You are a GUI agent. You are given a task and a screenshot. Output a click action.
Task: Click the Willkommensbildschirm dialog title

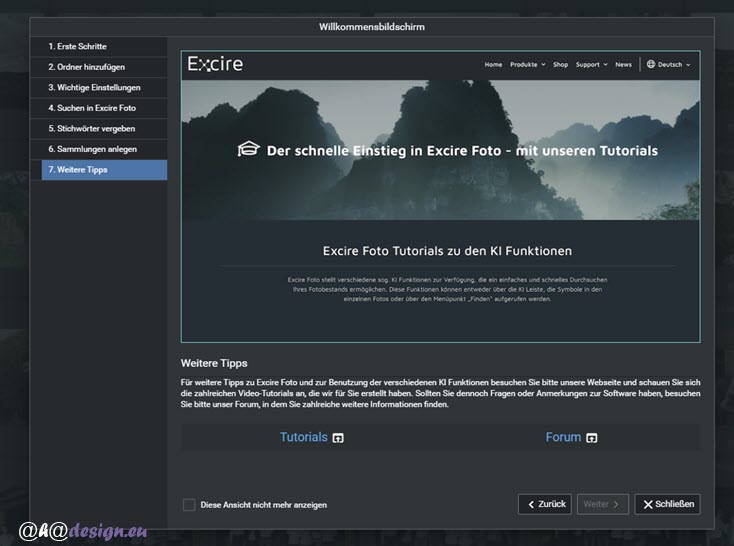point(372,27)
